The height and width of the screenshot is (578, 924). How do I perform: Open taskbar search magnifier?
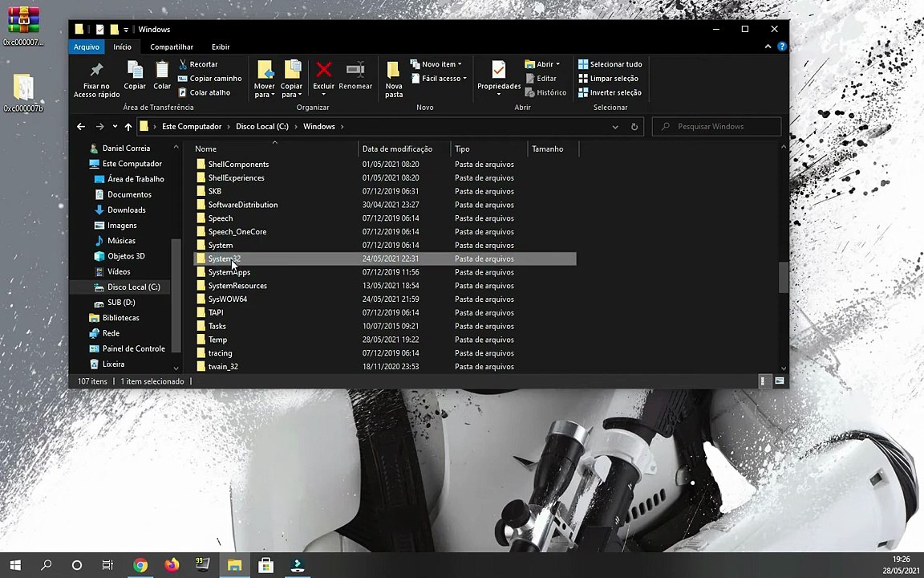coord(46,565)
